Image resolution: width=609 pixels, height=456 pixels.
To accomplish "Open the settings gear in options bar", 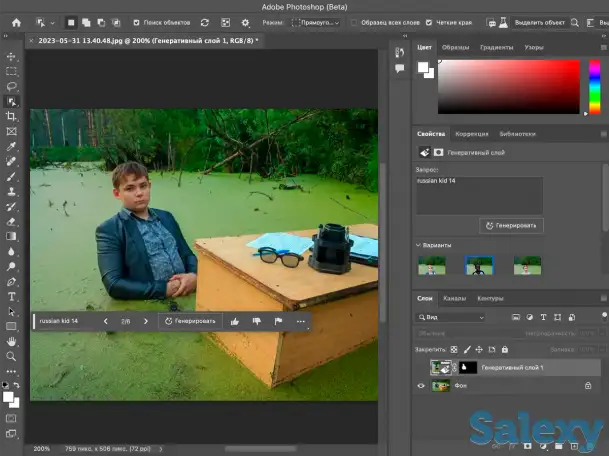I will click(245, 22).
